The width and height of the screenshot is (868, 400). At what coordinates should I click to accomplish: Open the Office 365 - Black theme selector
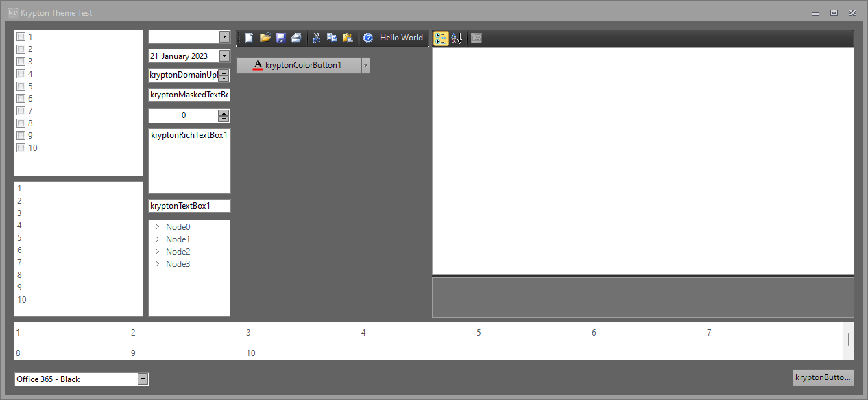[x=142, y=379]
